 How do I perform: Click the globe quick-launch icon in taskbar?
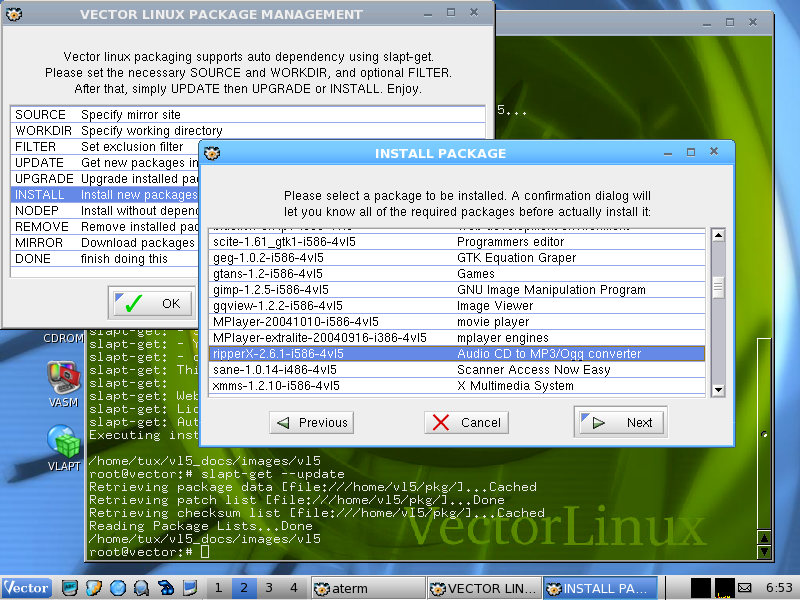coord(117,587)
